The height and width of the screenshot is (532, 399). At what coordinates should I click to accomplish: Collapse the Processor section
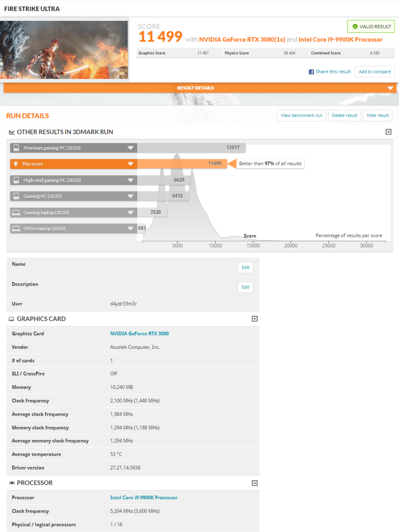coord(254,483)
